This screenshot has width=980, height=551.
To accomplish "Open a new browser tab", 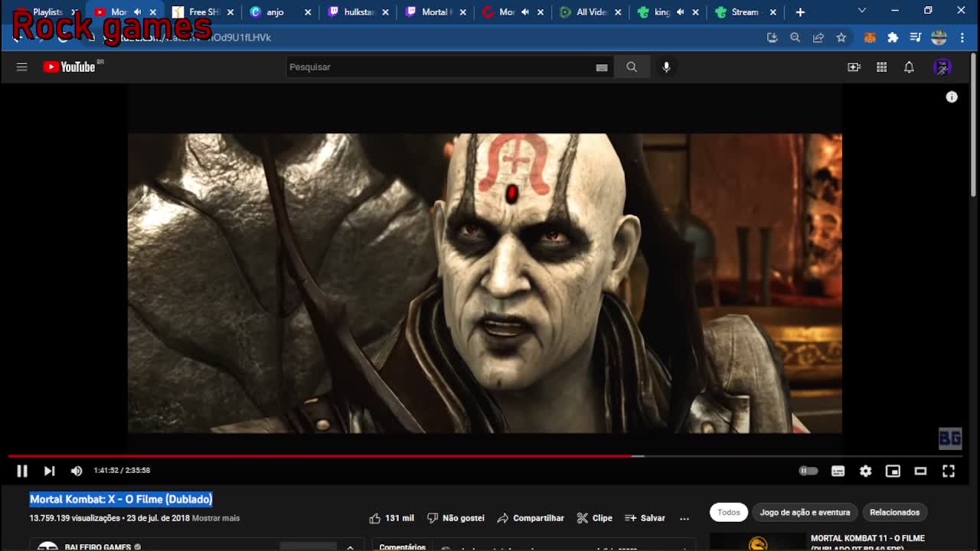I will (x=800, y=12).
